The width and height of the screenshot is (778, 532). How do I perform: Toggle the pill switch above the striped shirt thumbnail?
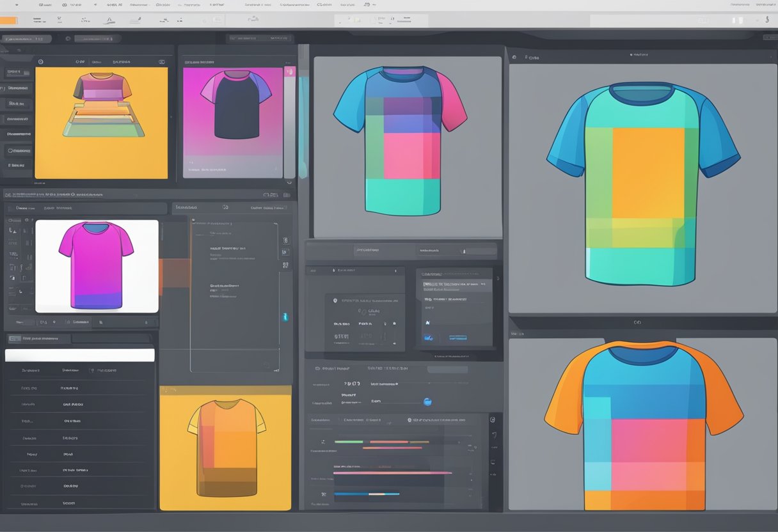(x=161, y=62)
